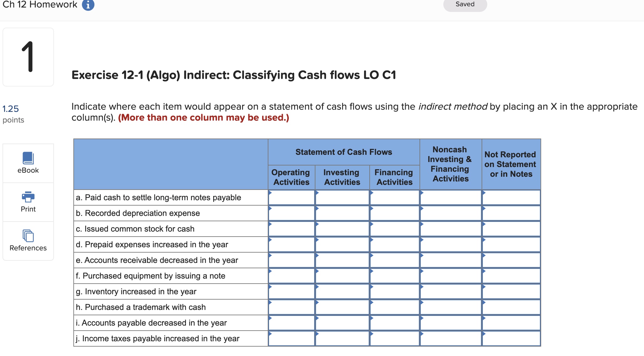The height and width of the screenshot is (356, 644).
Task: Open Operating cell for income taxes payable row
Action: (292, 339)
